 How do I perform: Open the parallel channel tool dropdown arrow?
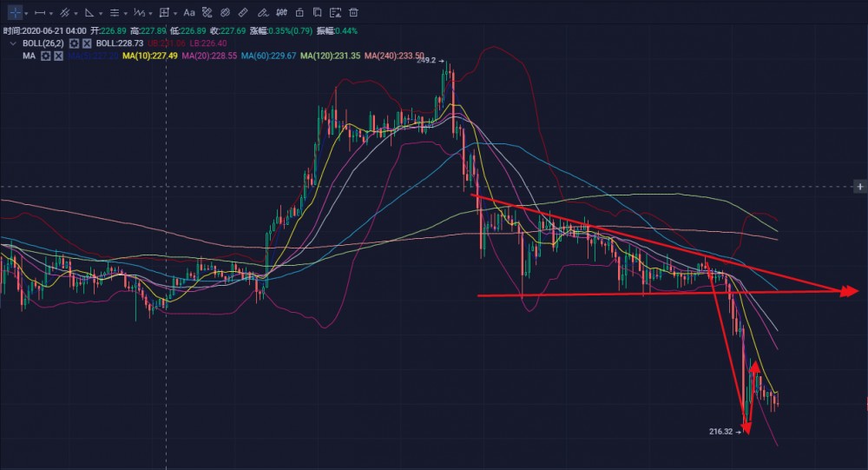(76, 14)
